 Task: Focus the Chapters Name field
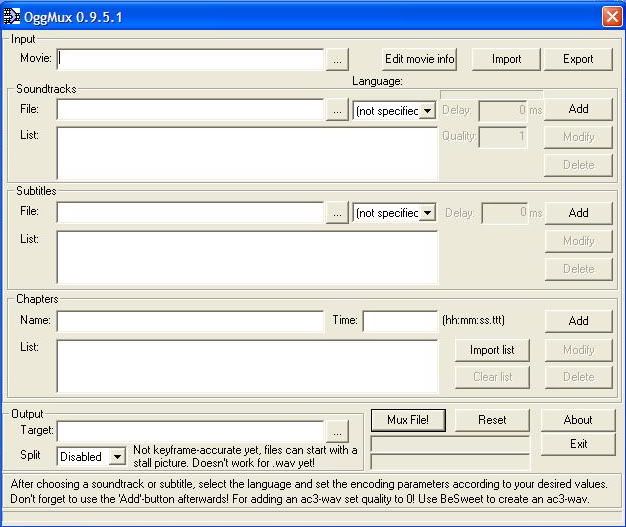[190, 321]
